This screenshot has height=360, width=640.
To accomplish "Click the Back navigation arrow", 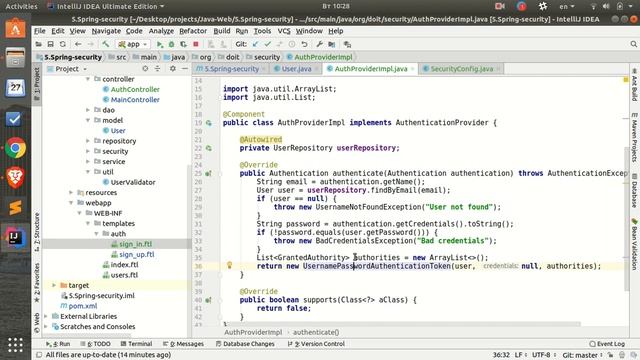I will click(x=78, y=44).
